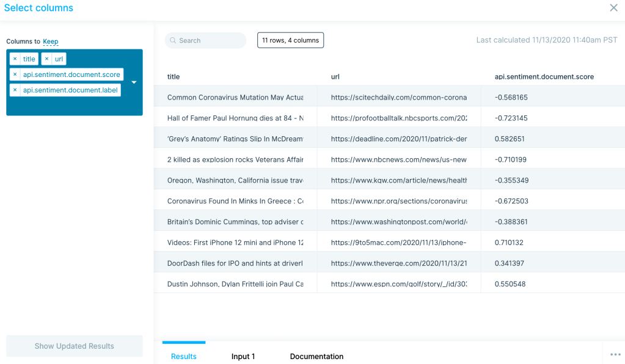Focus the Search input field
Viewport: 625px width, 364px height.
(210, 41)
